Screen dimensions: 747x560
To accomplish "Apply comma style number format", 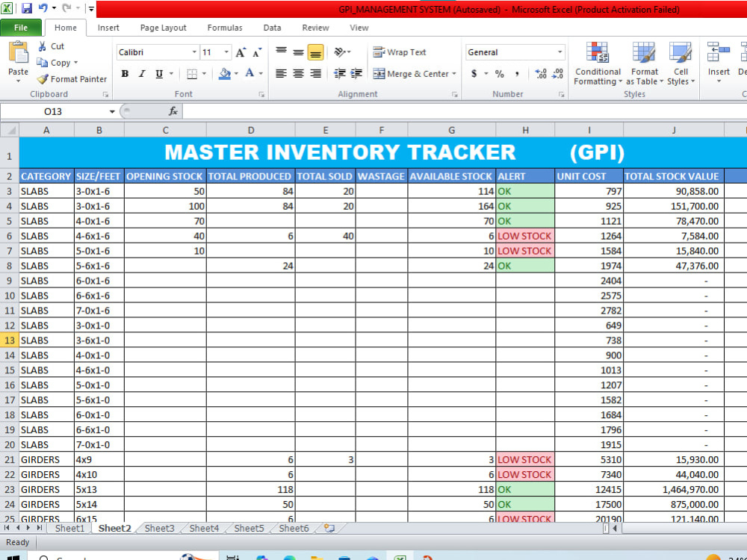I will click(517, 74).
